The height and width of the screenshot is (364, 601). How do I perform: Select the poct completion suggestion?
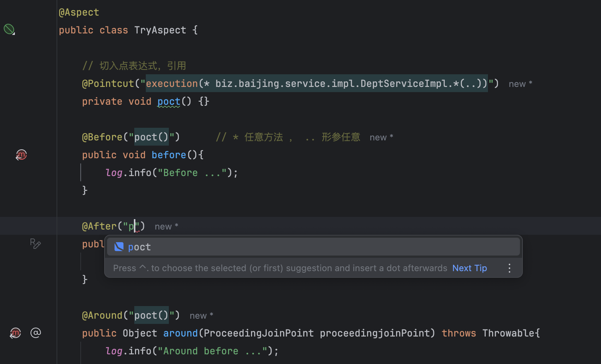coord(313,247)
